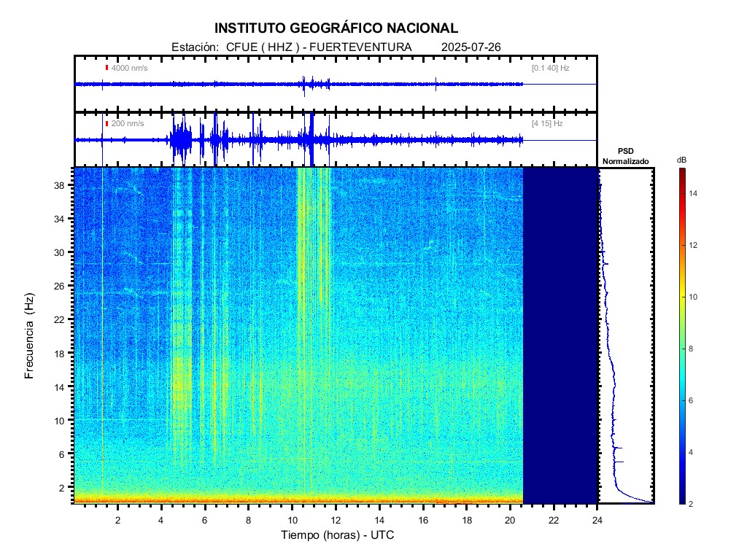Click frequency axis tick 30
The image size is (747, 560).
coord(59,252)
